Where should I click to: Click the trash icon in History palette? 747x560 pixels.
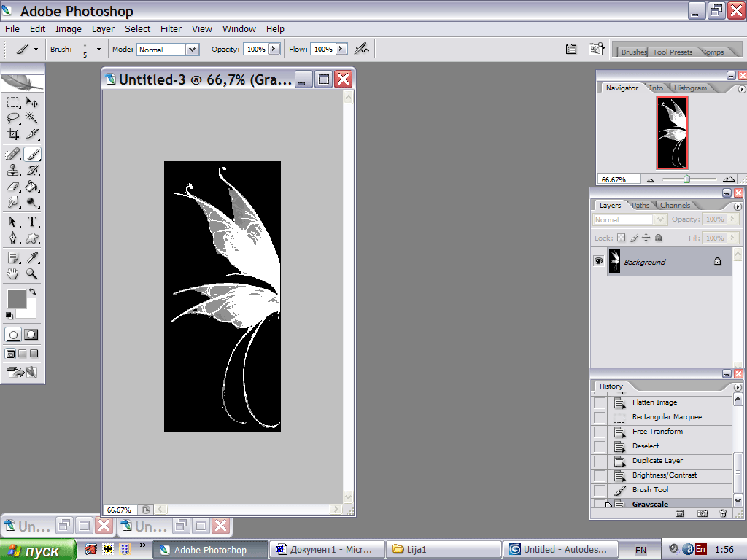click(x=723, y=513)
